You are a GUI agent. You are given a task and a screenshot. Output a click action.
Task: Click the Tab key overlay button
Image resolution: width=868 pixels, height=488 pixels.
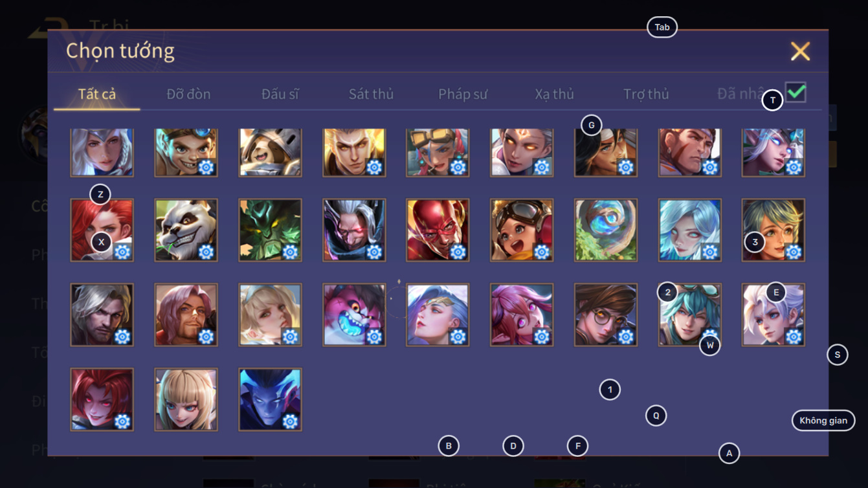point(662,27)
